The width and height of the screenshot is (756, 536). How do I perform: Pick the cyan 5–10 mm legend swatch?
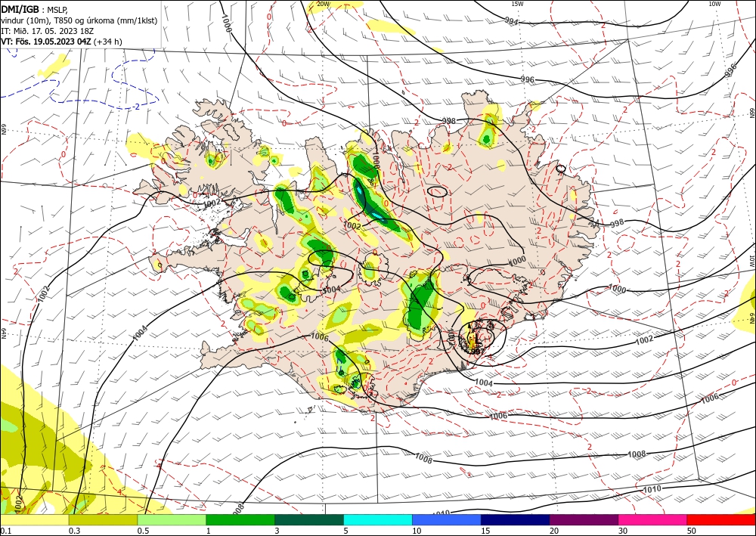(x=378, y=519)
